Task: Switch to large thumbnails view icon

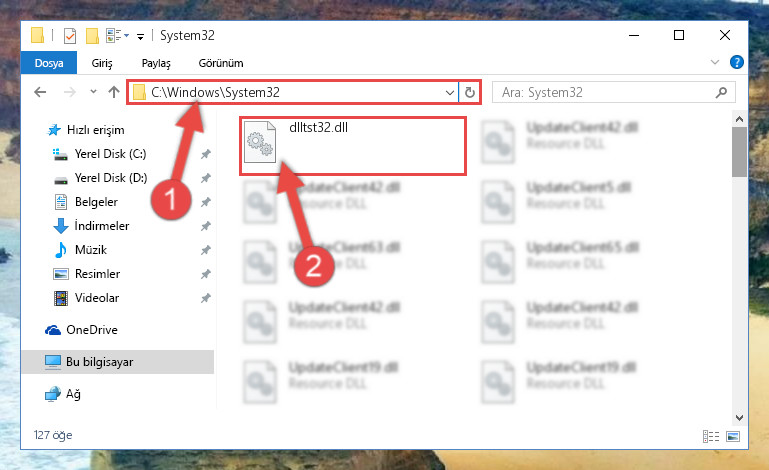Action: 733,436
